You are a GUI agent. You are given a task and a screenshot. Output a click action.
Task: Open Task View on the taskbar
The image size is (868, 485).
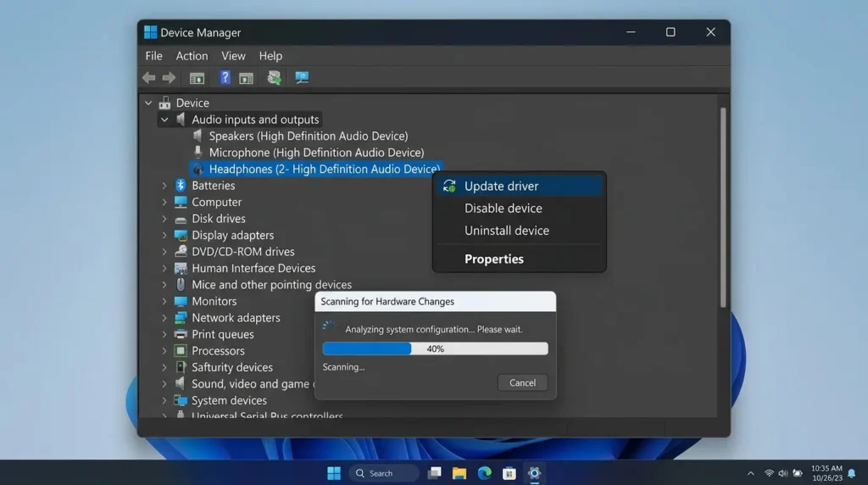pyautogui.click(x=435, y=473)
